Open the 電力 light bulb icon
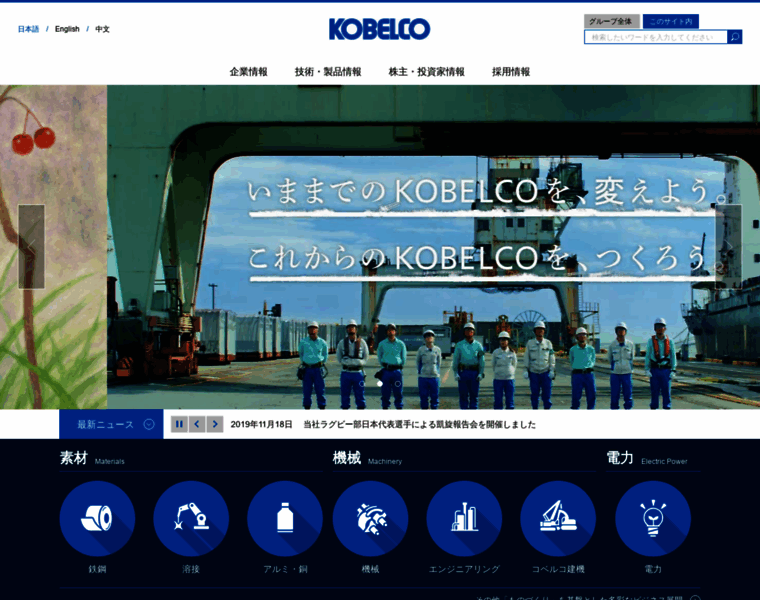The width and height of the screenshot is (760, 600). [653, 518]
